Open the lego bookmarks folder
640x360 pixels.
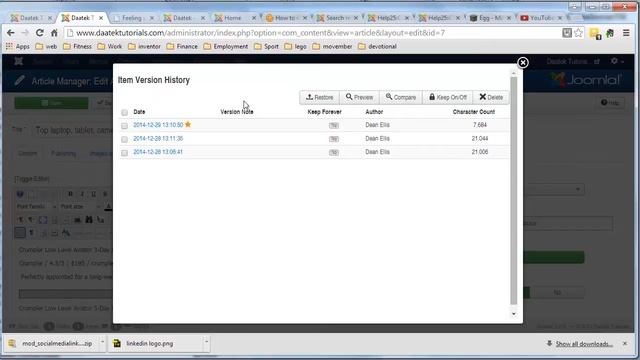point(296,47)
